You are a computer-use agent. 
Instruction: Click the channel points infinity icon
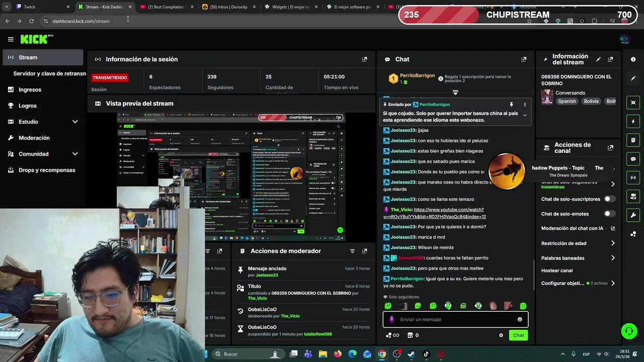pos(392,335)
